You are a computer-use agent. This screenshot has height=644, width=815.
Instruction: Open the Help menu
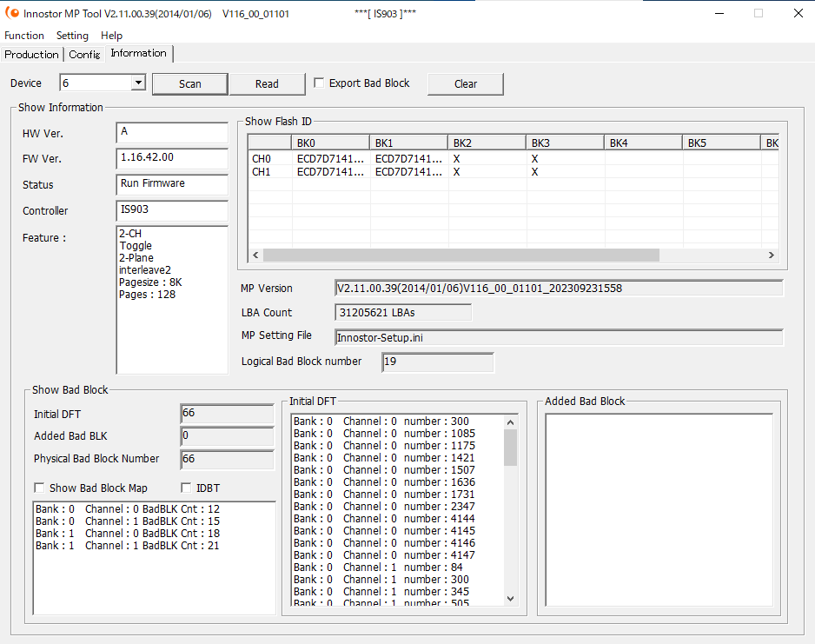pos(111,36)
